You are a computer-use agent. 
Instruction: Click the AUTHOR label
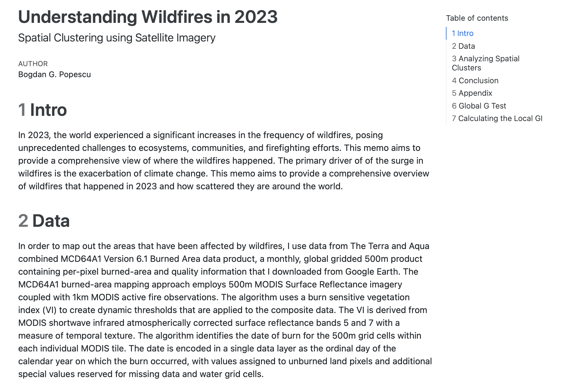33,64
